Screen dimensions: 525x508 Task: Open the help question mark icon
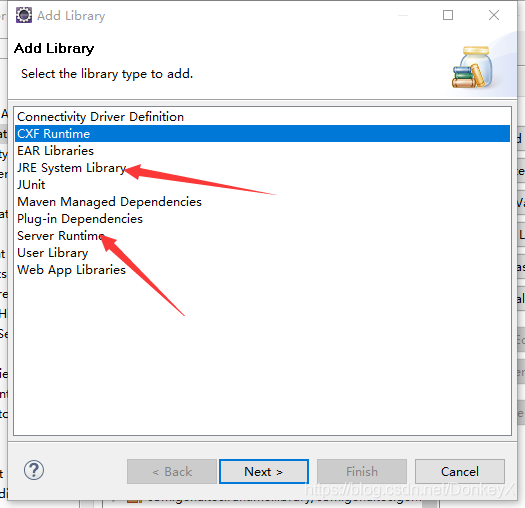pos(34,470)
